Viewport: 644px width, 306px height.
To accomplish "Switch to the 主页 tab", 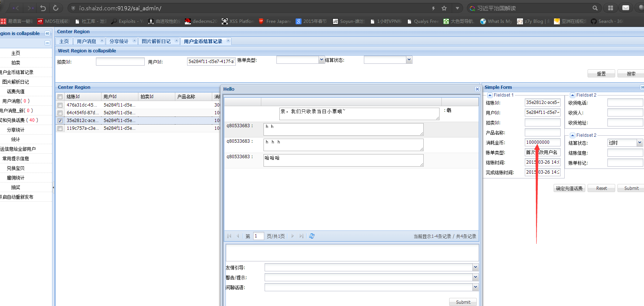I will coord(64,41).
